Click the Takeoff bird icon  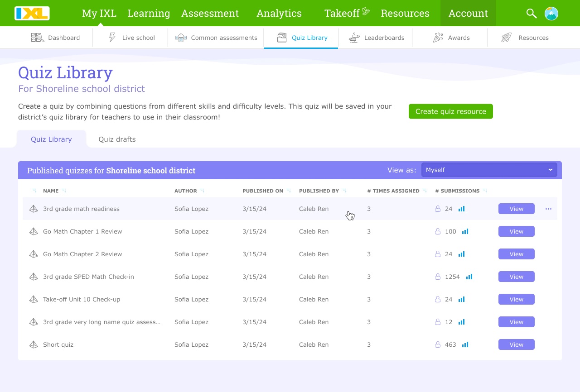(x=366, y=11)
